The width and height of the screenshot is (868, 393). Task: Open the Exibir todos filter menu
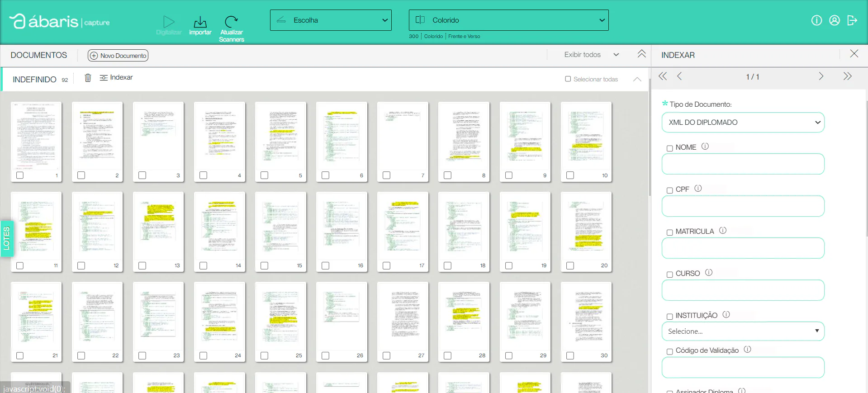tap(591, 55)
